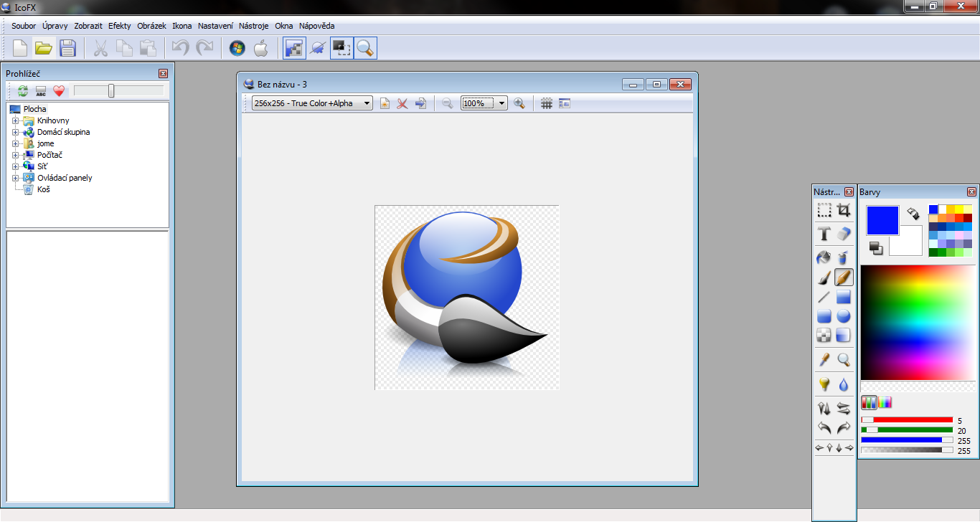Viewport: 980px width, 522px height.
Task: Switch to RGB color mode button
Action: click(x=869, y=402)
